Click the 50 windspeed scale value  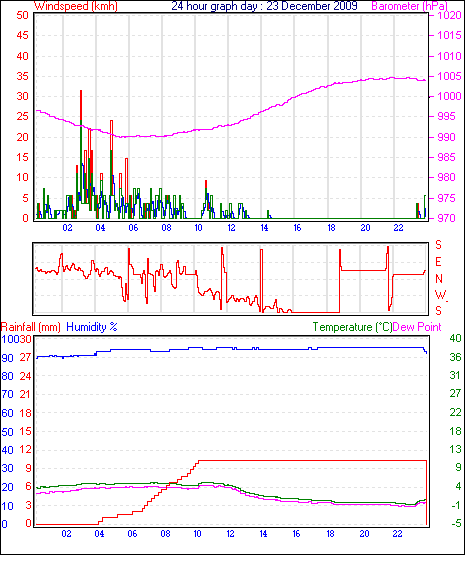point(22,15)
